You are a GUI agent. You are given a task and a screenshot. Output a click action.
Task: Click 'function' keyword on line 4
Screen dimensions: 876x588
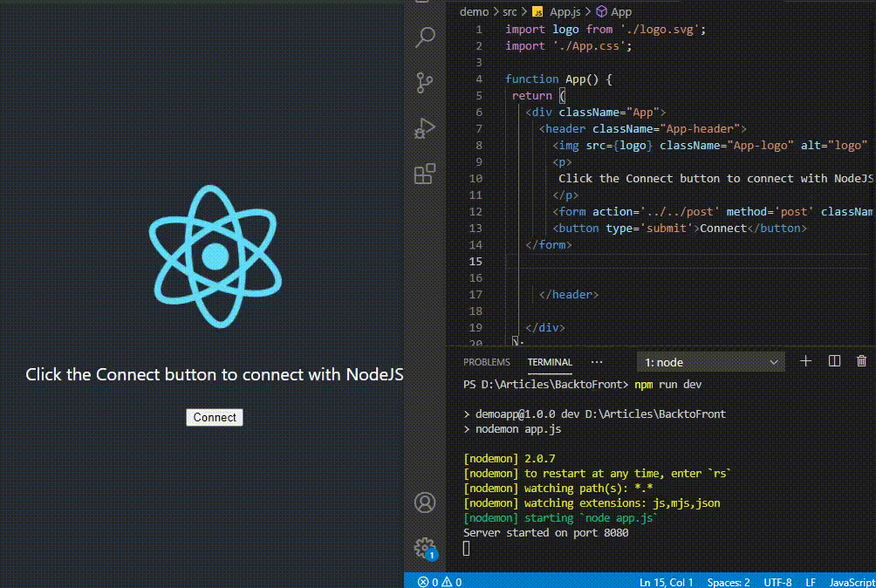[532, 79]
